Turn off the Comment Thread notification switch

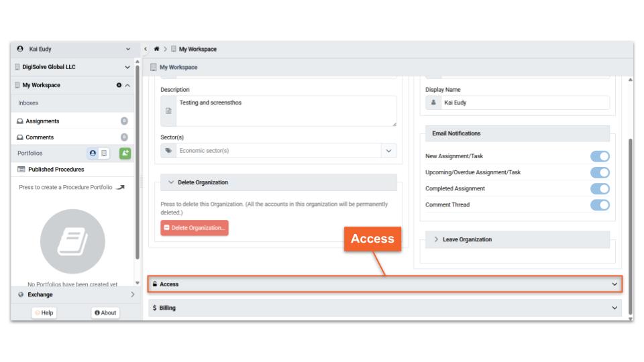[600, 204]
